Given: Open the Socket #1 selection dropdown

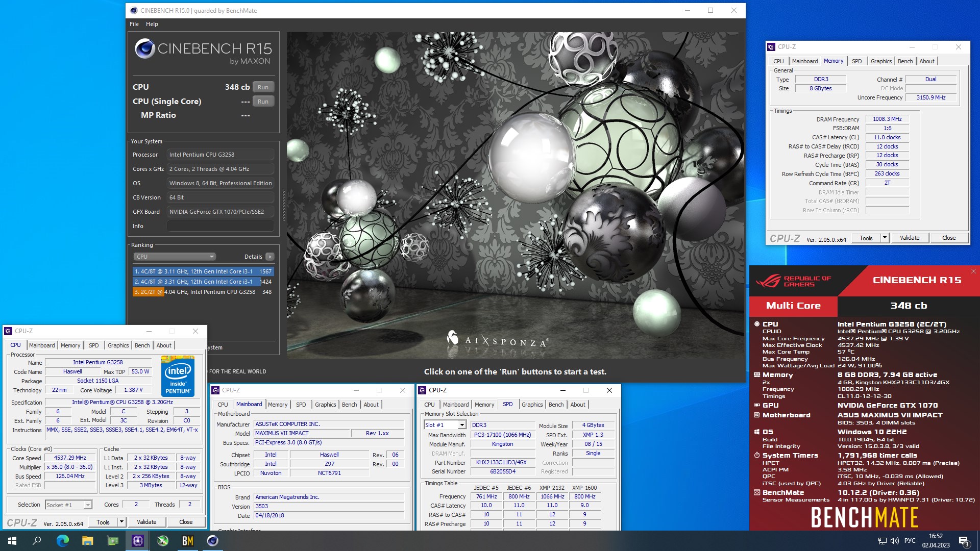Looking at the screenshot, I should [68, 505].
